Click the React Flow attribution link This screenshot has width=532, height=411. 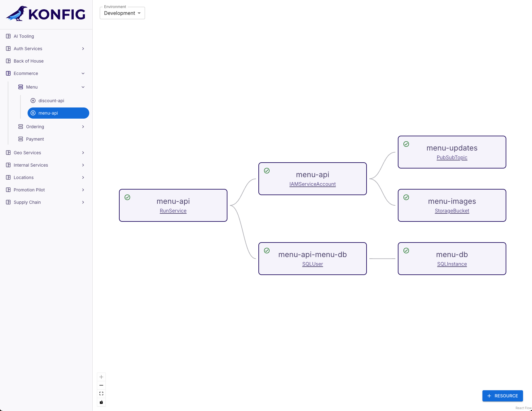coord(523,408)
